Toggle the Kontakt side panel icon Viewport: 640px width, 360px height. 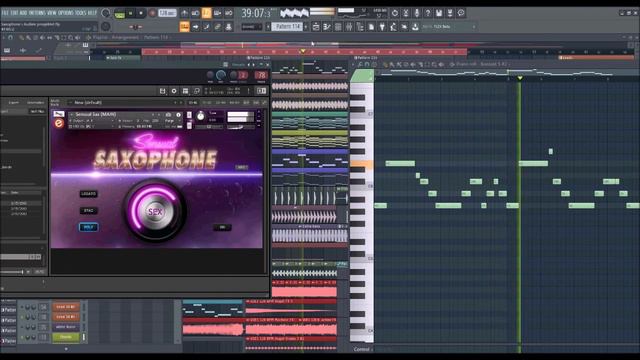pos(261,91)
